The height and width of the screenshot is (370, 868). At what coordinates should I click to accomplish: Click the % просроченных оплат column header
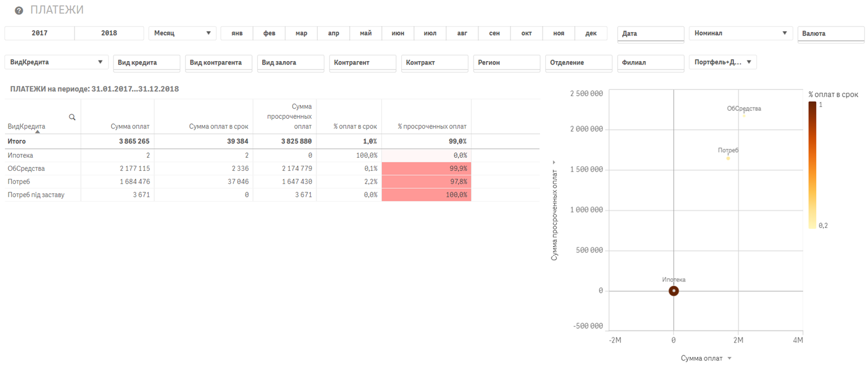pyautogui.click(x=432, y=127)
